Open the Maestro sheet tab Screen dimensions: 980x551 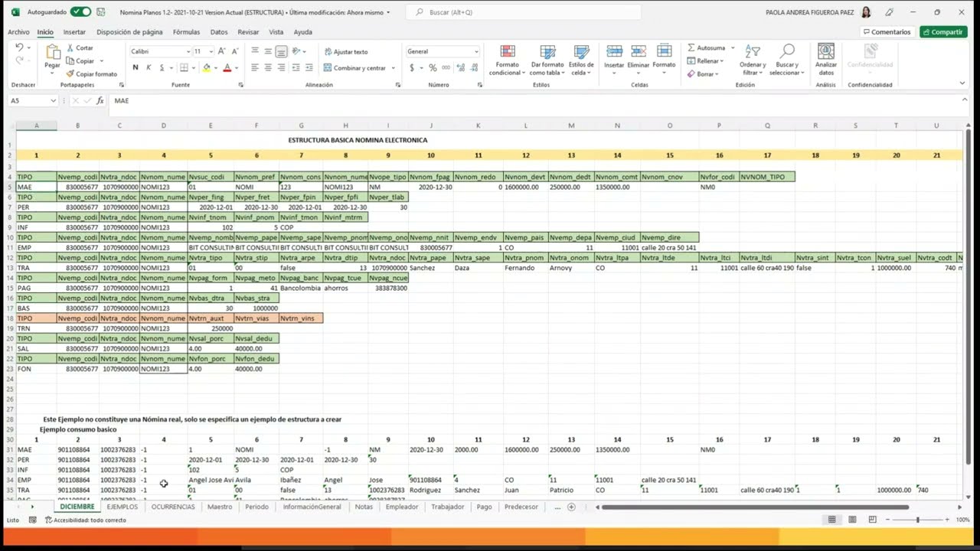point(220,507)
